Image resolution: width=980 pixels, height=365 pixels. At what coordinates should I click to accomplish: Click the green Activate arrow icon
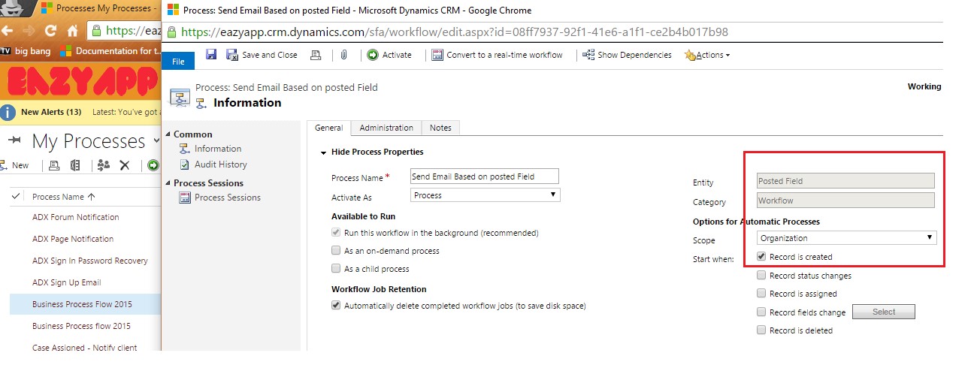(x=373, y=55)
